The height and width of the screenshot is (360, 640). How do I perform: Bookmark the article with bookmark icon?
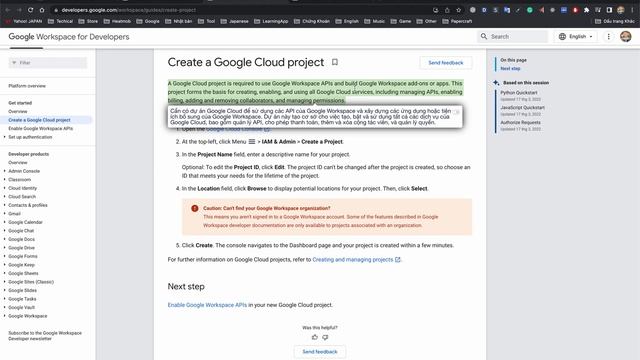coord(335,62)
